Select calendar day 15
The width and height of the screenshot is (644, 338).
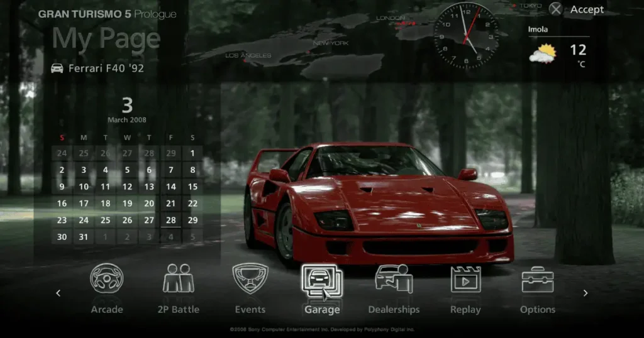(x=192, y=187)
